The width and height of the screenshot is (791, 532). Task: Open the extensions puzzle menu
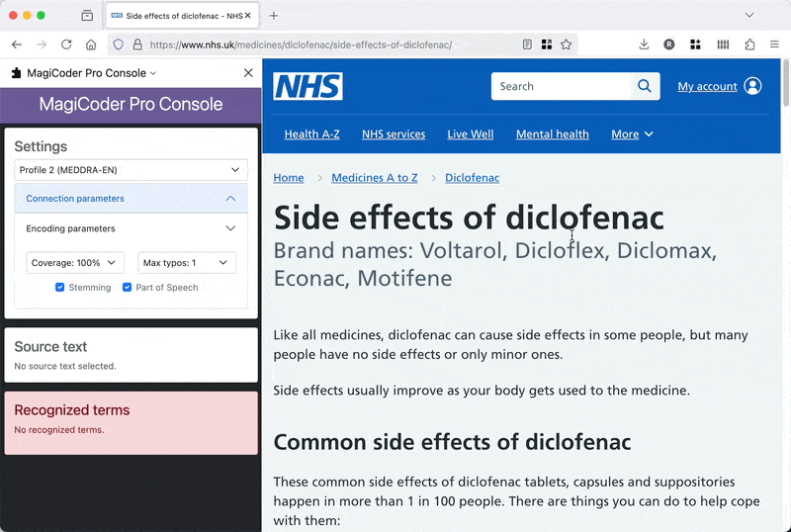point(749,44)
